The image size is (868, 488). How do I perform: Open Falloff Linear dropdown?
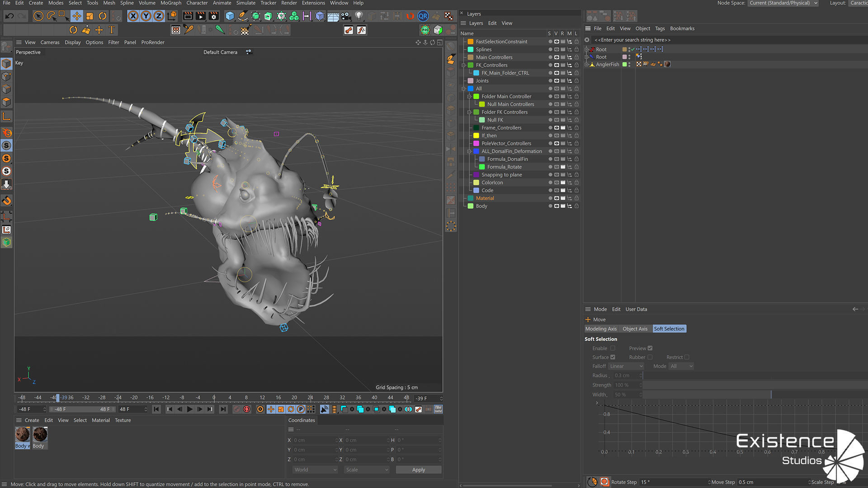(x=626, y=366)
